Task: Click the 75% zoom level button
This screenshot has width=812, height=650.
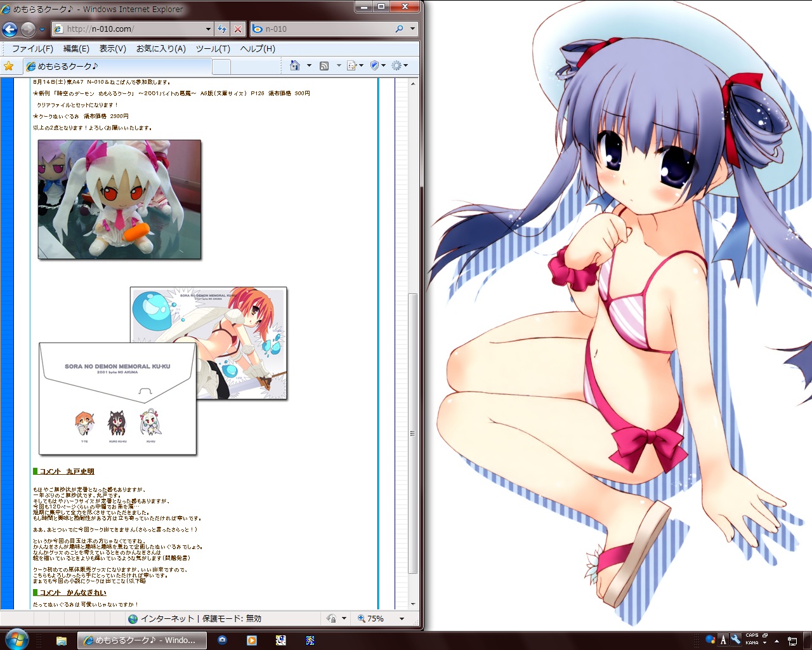Action: (370, 618)
